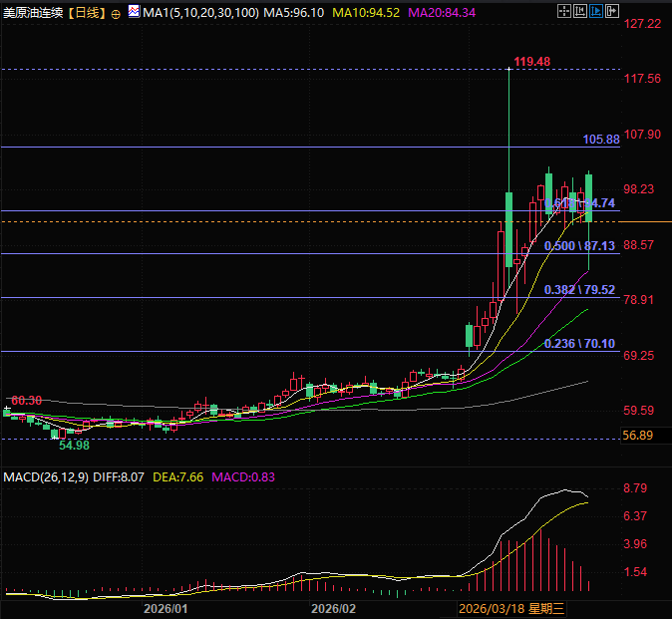
Task: Click the 美原油连续 contract title
Action: pos(33,13)
